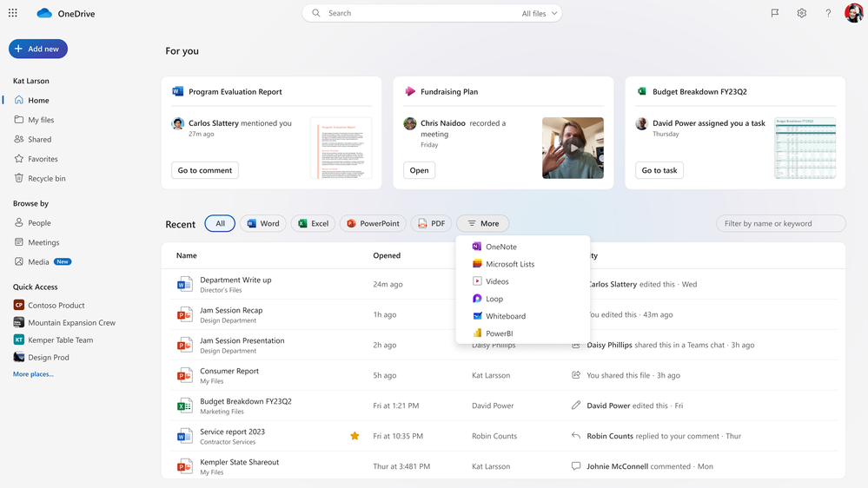Browse by People
Image resolution: width=868 pixels, height=488 pixels.
coord(39,223)
